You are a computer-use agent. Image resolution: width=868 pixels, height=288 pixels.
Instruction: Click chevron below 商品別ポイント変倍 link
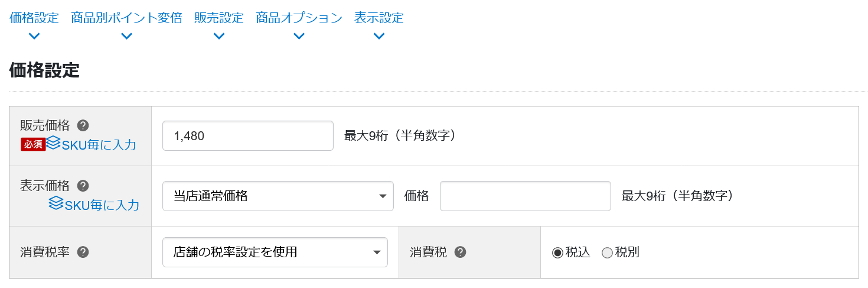coord(126,36)
